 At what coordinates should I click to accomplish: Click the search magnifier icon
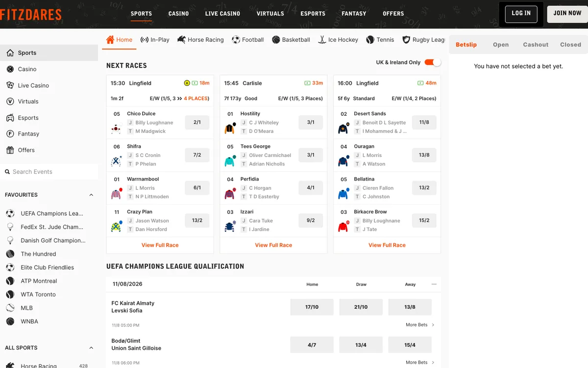click(x=7, y=172)
